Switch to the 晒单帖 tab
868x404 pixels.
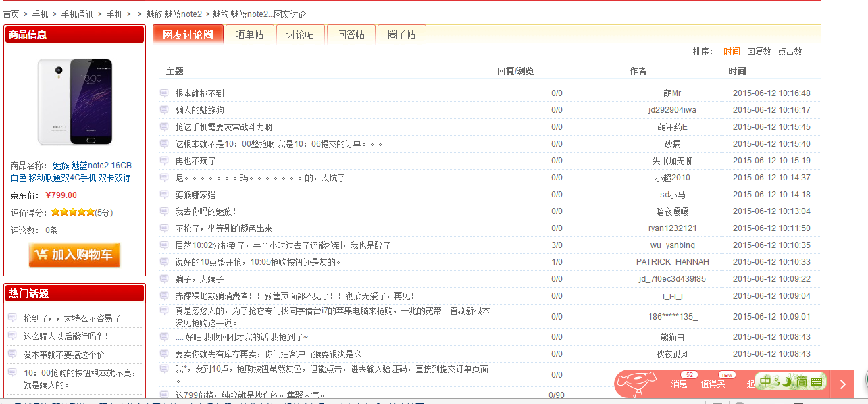249,34
